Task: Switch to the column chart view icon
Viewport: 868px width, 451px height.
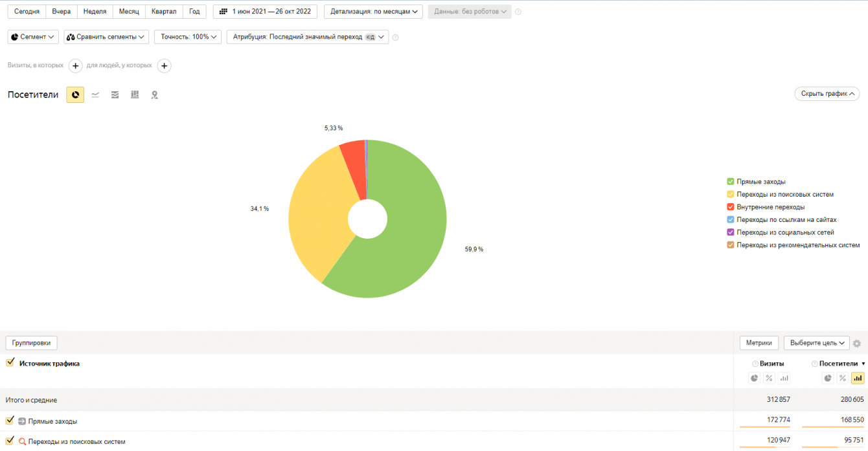Action: coord(135,95)
